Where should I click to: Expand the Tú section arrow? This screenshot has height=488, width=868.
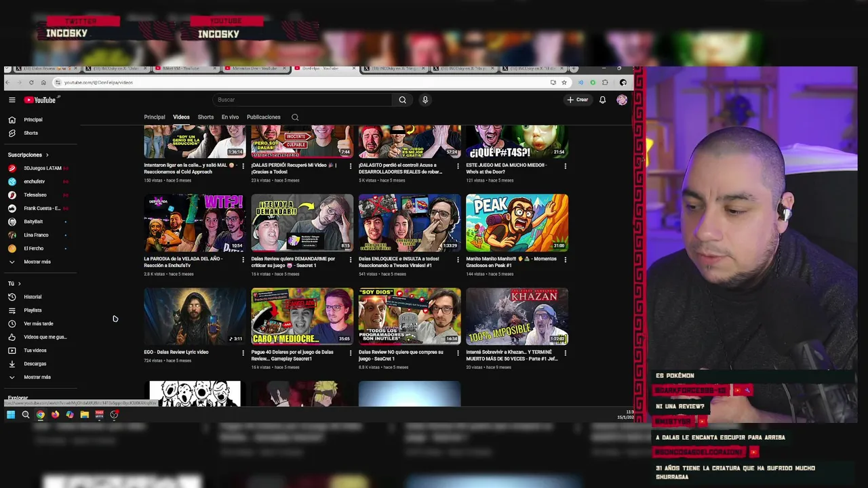click(x=19, y=283)
